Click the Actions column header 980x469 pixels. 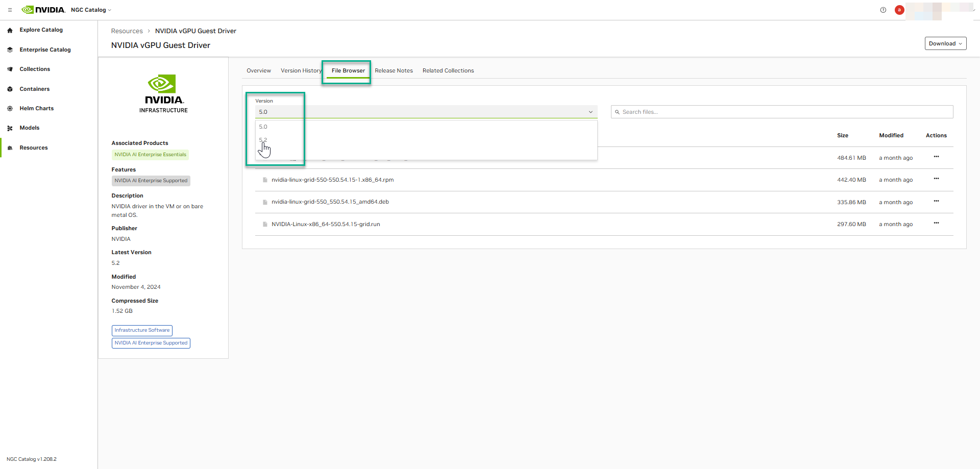coord(936,136)
